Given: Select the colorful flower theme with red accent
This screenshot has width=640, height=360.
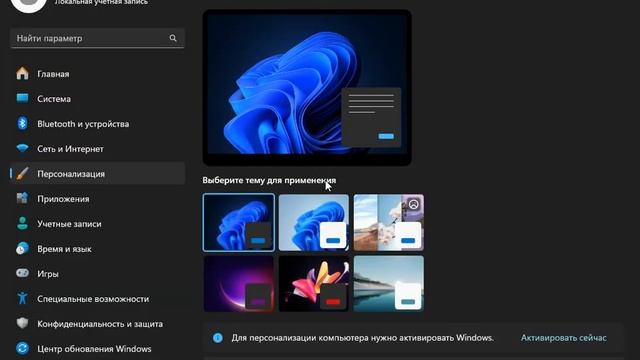Looking at the screenshot, I should (313, 284).
